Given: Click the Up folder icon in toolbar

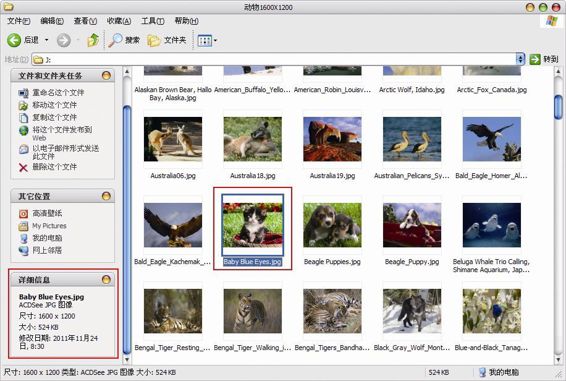Looking at the screenshot, I should coord(93,40).
